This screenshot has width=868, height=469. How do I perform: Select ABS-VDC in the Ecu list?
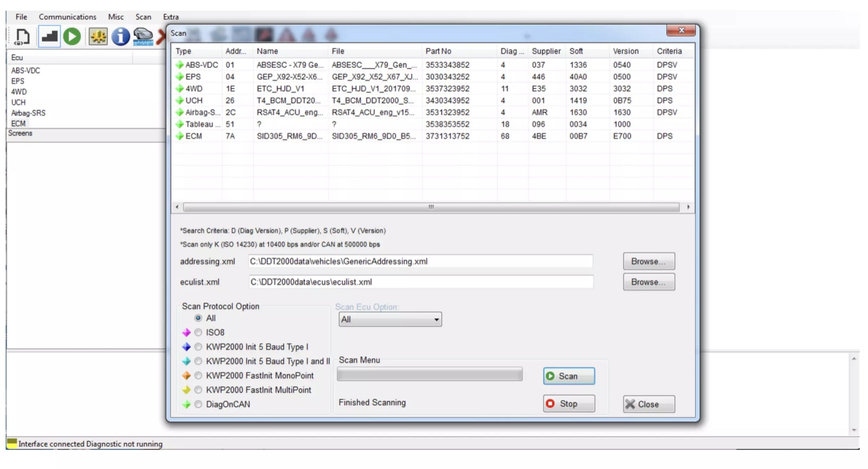point(26,71)
